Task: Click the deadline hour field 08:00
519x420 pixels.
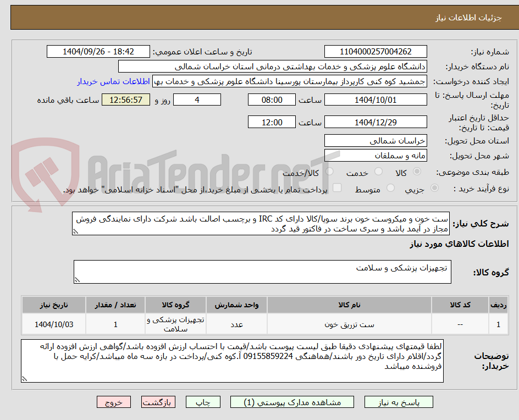Action: 272,100
